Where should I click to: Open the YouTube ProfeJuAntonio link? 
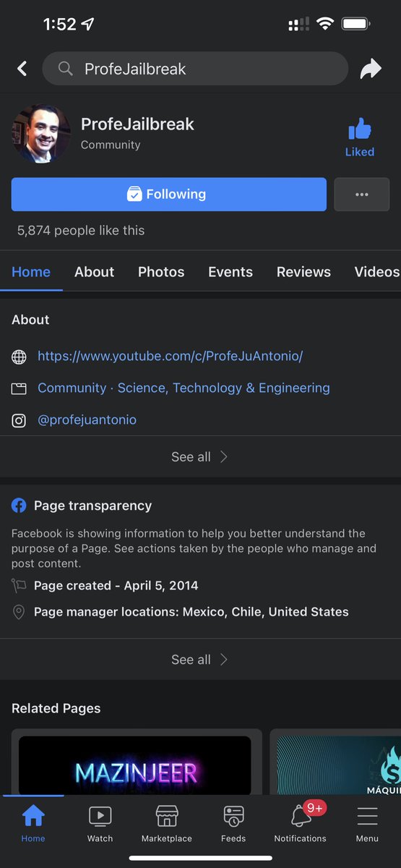tap(170, 356)
